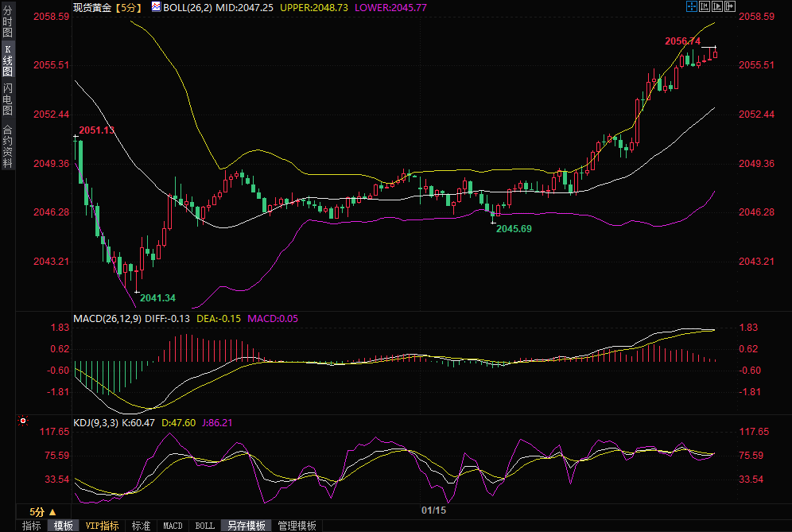Apply the 标准 template
This screenshot has width=792, height=532.
[x=141, y=526]
